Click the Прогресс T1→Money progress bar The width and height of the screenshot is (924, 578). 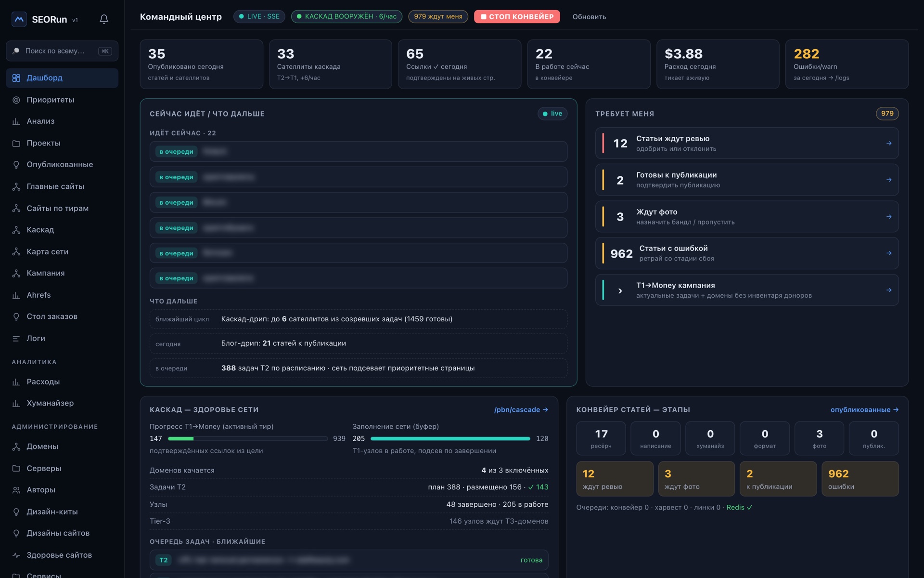pyautogui.click(x=248, y=439)
